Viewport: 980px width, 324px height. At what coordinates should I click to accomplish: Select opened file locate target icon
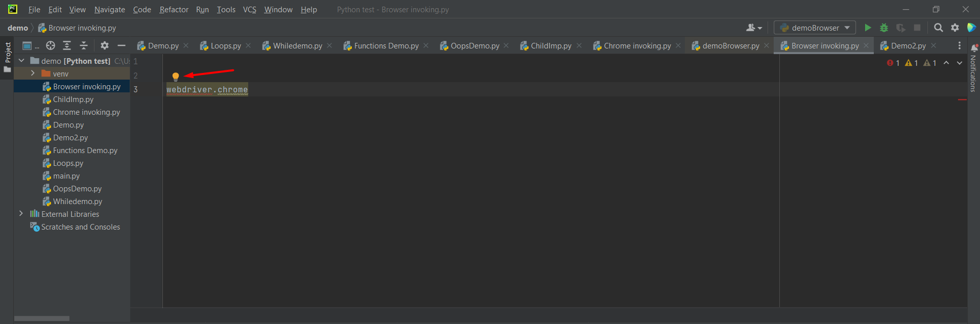(51, 45)
